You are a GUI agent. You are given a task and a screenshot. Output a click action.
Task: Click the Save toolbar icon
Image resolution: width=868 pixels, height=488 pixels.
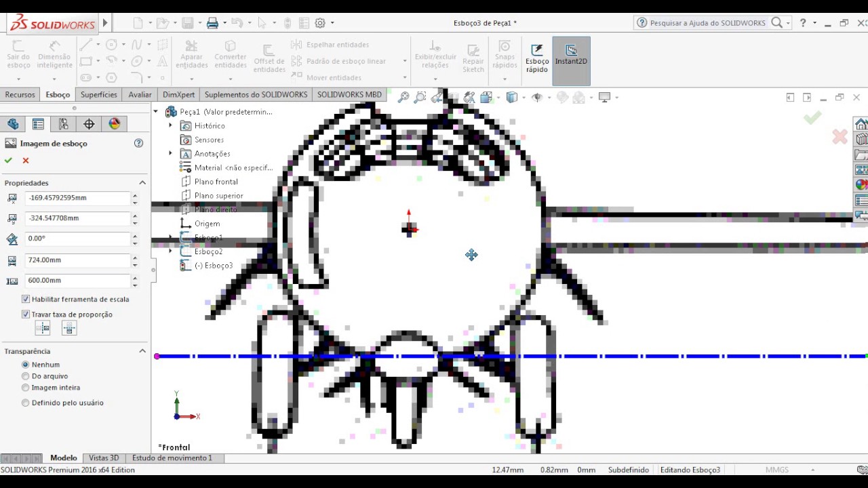[x=187, y=23]
